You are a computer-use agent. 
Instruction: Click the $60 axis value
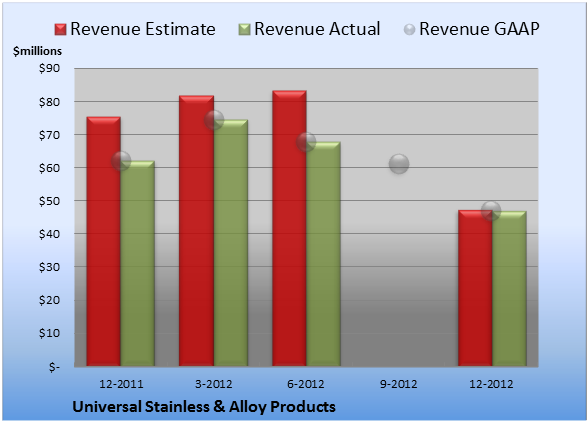49,168
